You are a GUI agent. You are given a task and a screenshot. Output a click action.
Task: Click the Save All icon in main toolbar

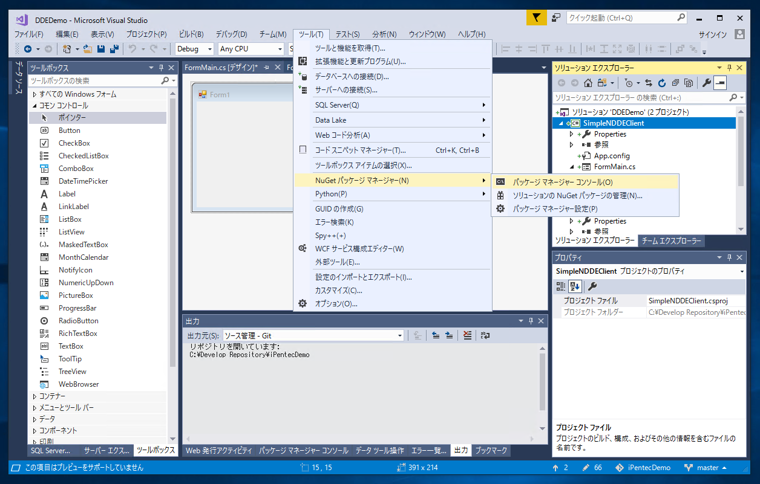(x=114, y=49)
